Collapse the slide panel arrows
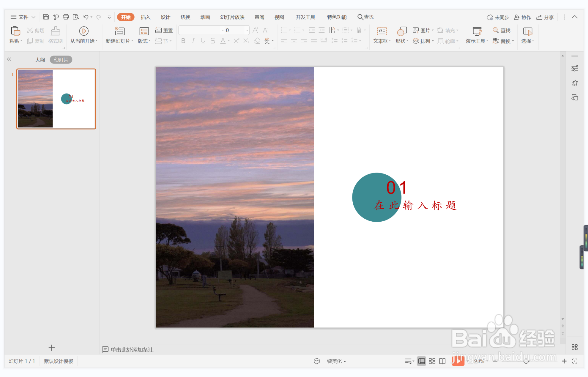The height and width of the screenshot is (377, 588). coord(9,59)
